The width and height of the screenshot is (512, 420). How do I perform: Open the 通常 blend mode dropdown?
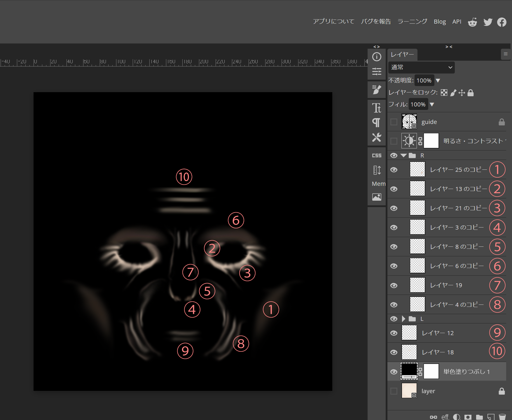421,67
